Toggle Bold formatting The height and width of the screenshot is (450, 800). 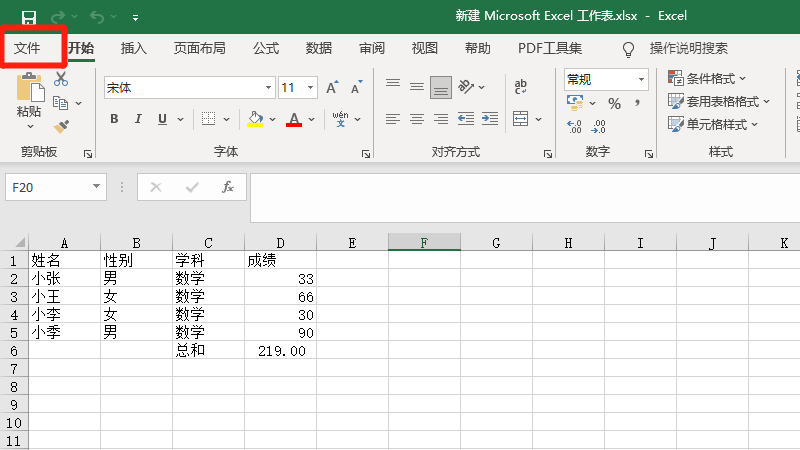(x=113, y=119)
